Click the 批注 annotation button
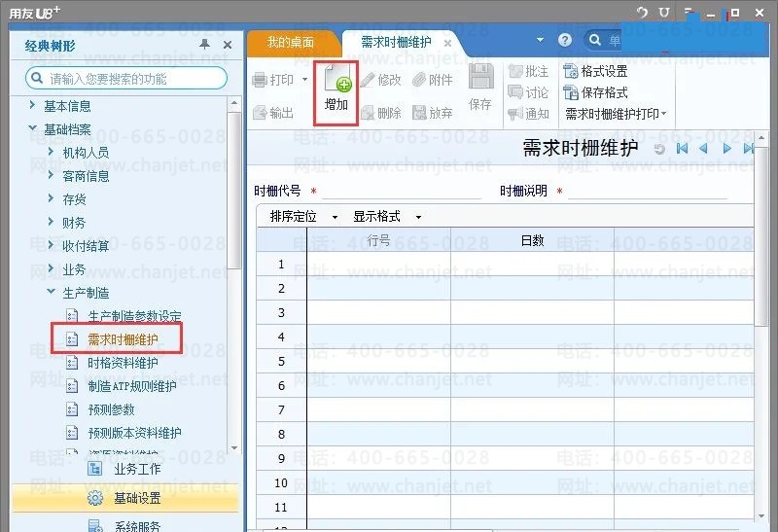 click(528, 71)
